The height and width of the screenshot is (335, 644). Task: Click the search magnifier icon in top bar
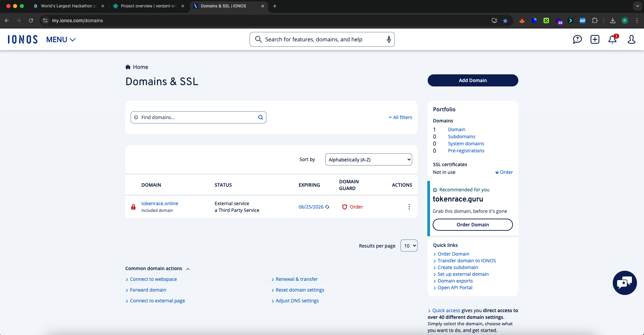[258, 39]
